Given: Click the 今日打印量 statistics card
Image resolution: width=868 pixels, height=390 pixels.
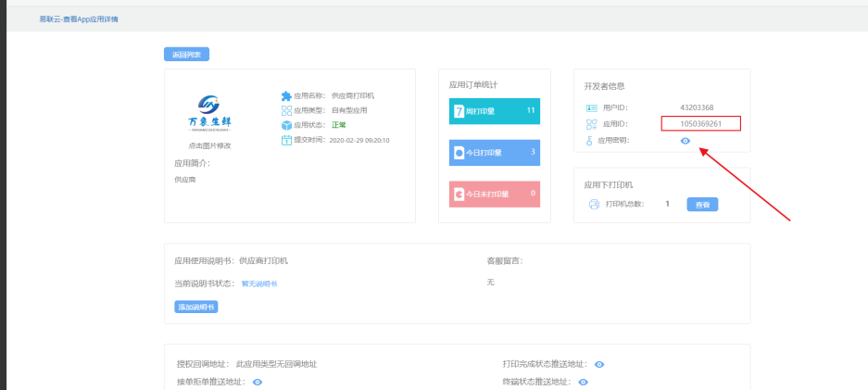Looking at the screenshot, I should 495,153.
